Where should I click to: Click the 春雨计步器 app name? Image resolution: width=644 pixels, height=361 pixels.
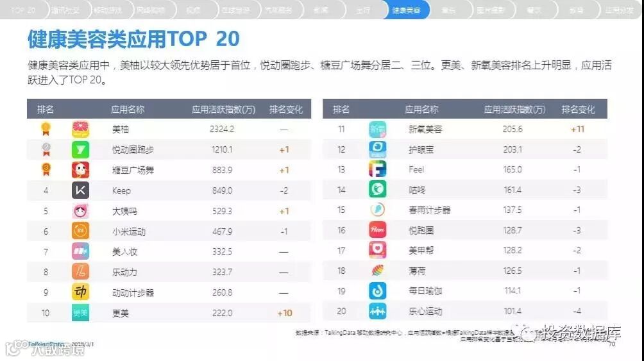tap(429, 210)
